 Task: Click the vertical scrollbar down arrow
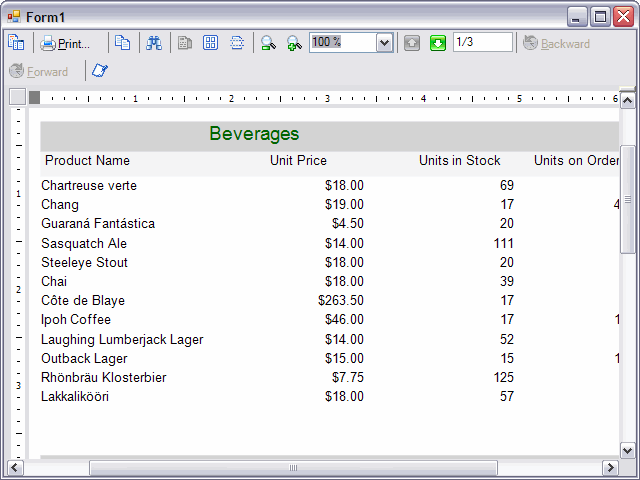coord(628,449)
